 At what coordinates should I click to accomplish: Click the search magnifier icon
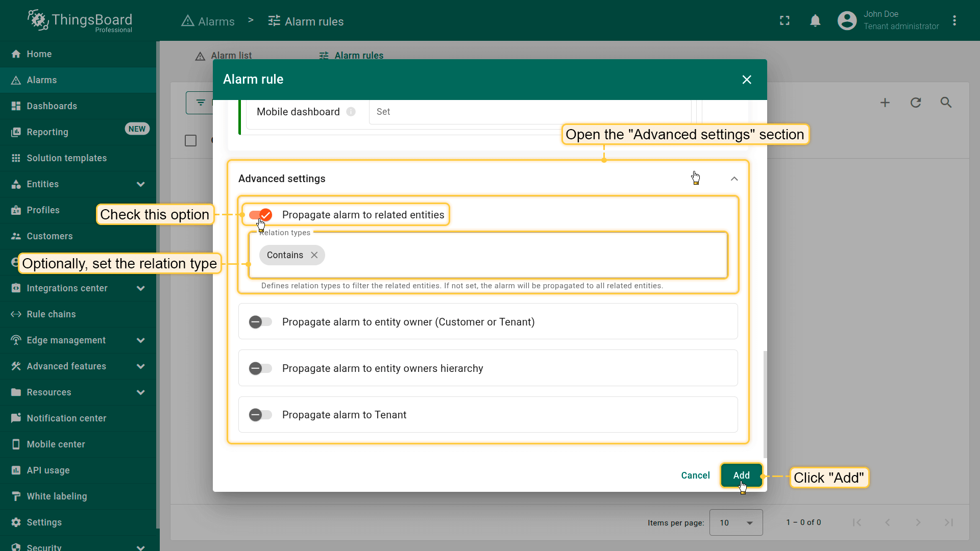[x=946, y=103]
